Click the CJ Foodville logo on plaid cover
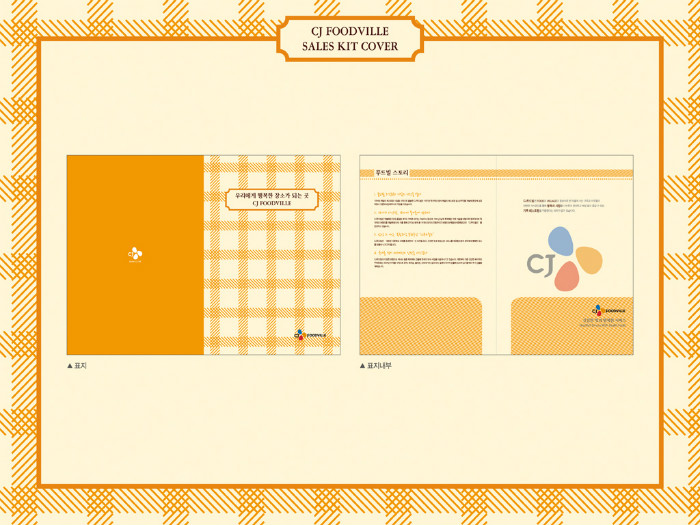700x525 pixels. (310, 334)
